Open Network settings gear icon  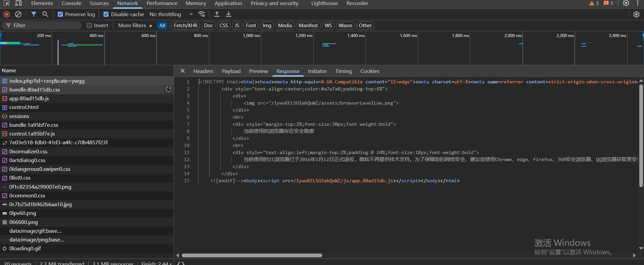(x=636, y=14)
